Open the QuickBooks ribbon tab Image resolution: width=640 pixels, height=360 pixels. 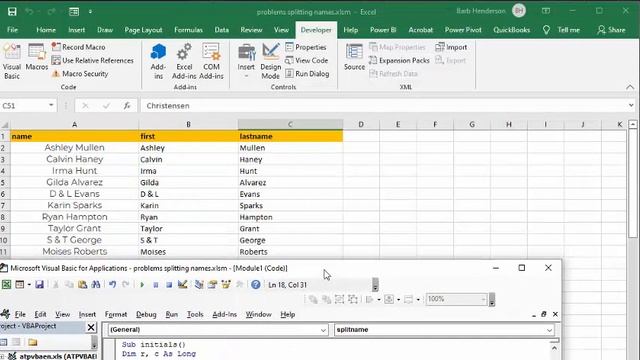[511, 30]
